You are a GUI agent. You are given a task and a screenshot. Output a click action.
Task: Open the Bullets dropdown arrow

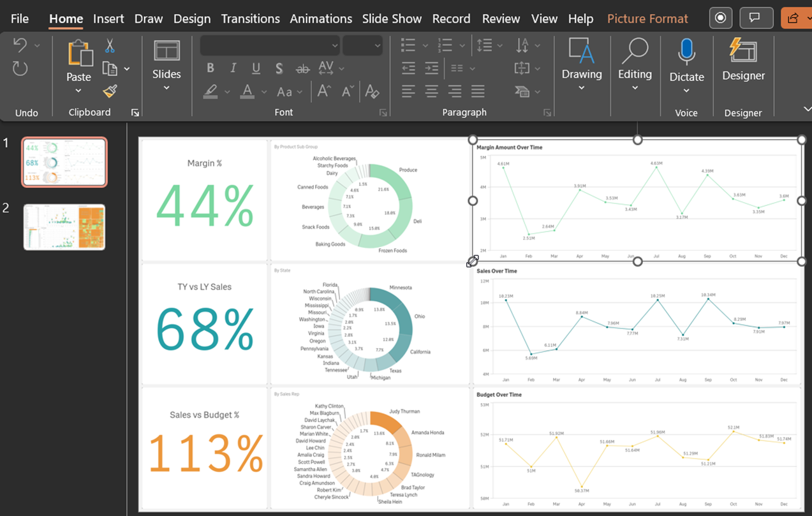[425, 45]
